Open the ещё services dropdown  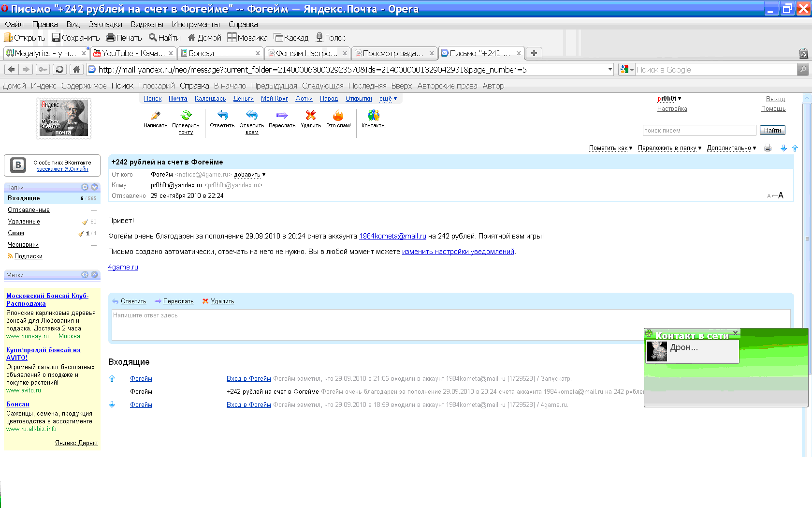click(x=388, y=99)
